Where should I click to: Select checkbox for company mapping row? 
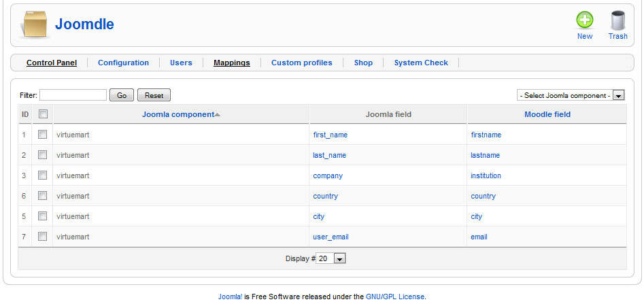click(42, 175)
